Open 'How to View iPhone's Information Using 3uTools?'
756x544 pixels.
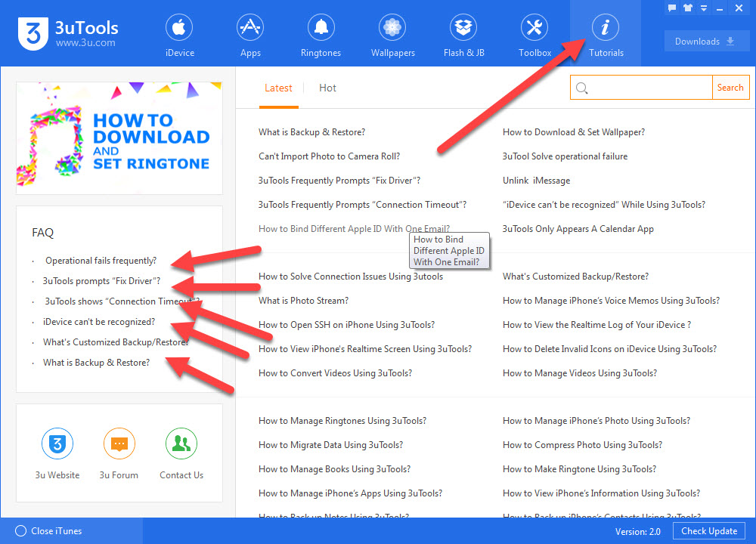[601, 493]
